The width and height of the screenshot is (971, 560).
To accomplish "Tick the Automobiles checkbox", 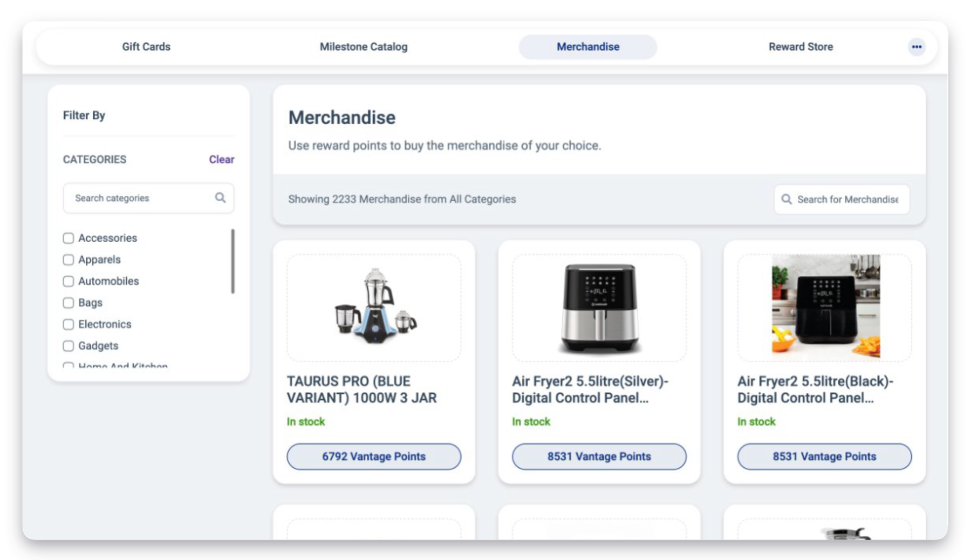I will click(69, 281).
